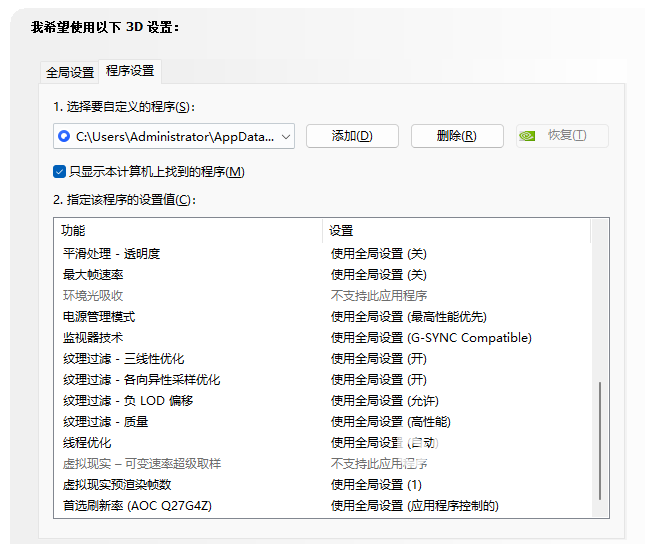Select the 程序设置 tab
645x544 pixels.
click(x=130, y=72)
